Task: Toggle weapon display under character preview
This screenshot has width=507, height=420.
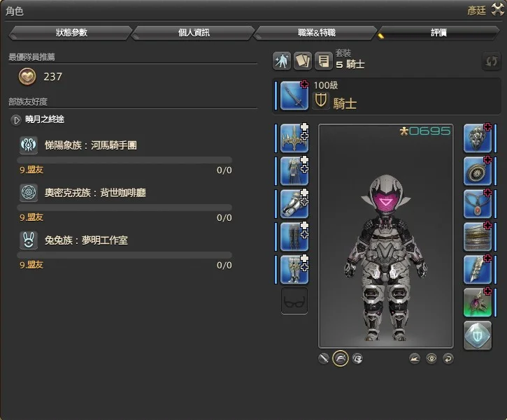Action: coord(324,359)
